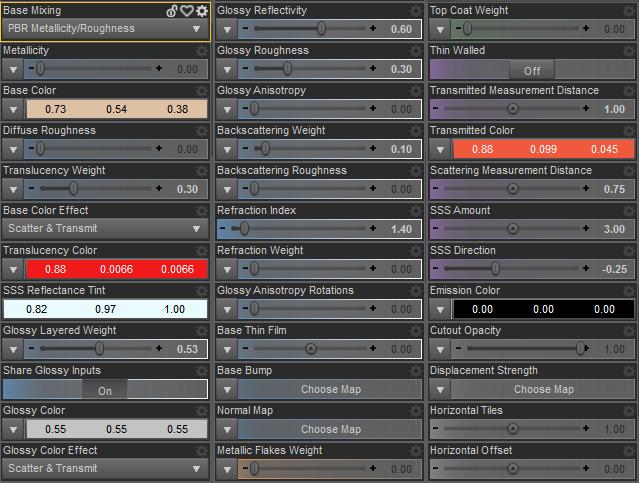Viewport: 639px width, 483px height.
Task: Expand the Displacement Strength map menu arrow
Action: tap(440, 389)
